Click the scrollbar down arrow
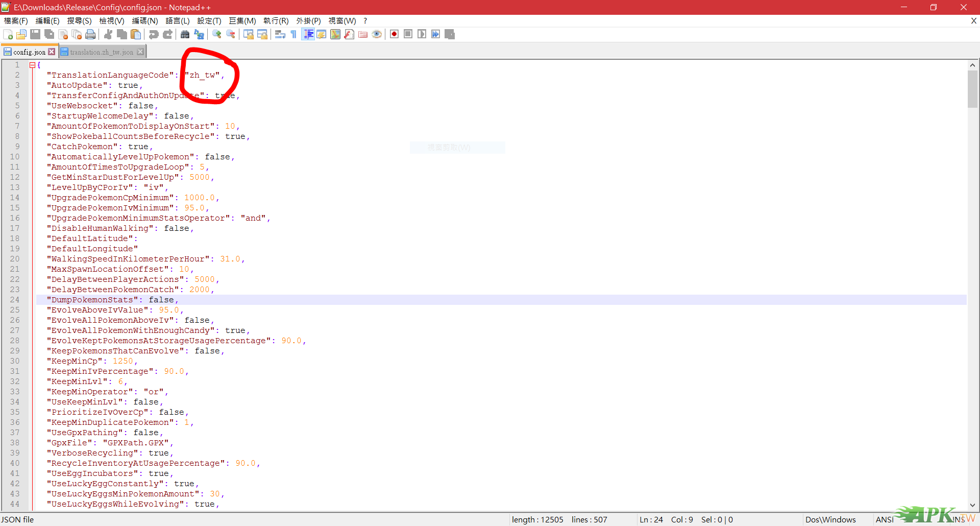The width and height of the screenshot is (980, 526). tap(972, 505)
